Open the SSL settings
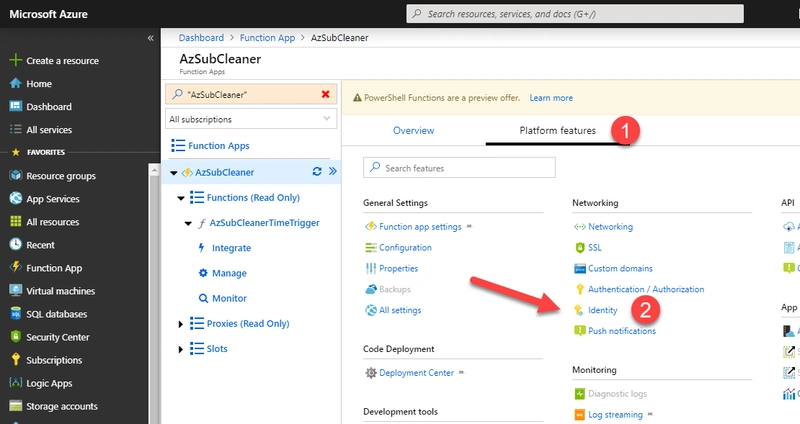Image resolution: width=800 pixels, height=424 pixels. coord(594,247)
